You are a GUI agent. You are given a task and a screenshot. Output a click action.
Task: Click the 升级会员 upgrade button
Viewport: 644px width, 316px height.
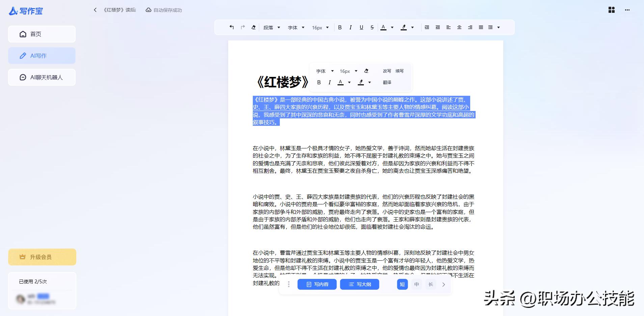click(42, 257)
